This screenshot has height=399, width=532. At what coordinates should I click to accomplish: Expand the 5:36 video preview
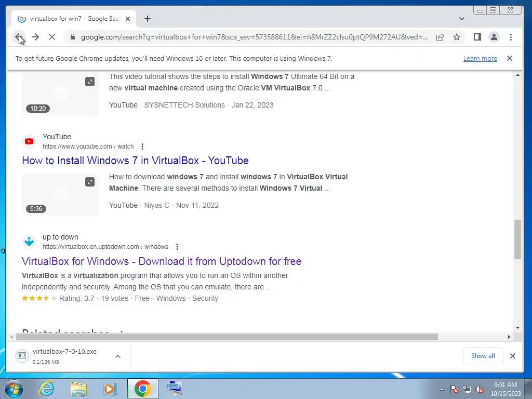(89, 182)
